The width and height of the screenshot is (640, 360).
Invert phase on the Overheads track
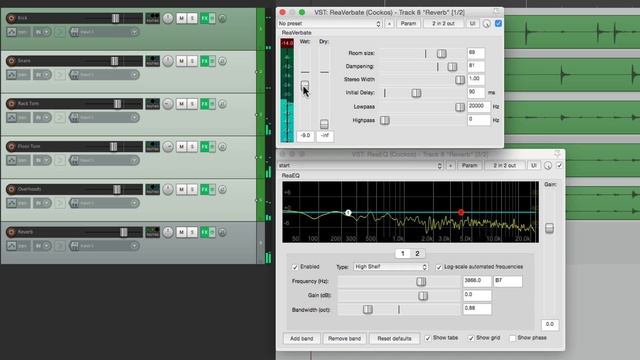point(222,190)
